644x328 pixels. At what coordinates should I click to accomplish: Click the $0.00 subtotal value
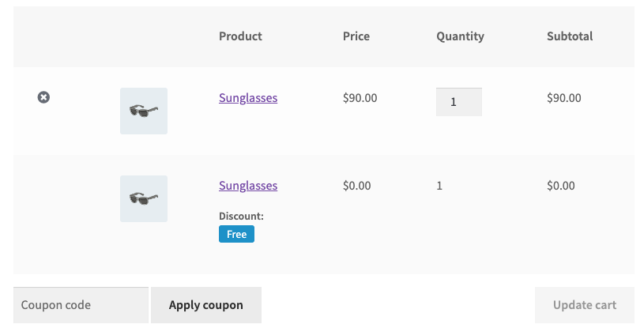(x=561, y=186)
